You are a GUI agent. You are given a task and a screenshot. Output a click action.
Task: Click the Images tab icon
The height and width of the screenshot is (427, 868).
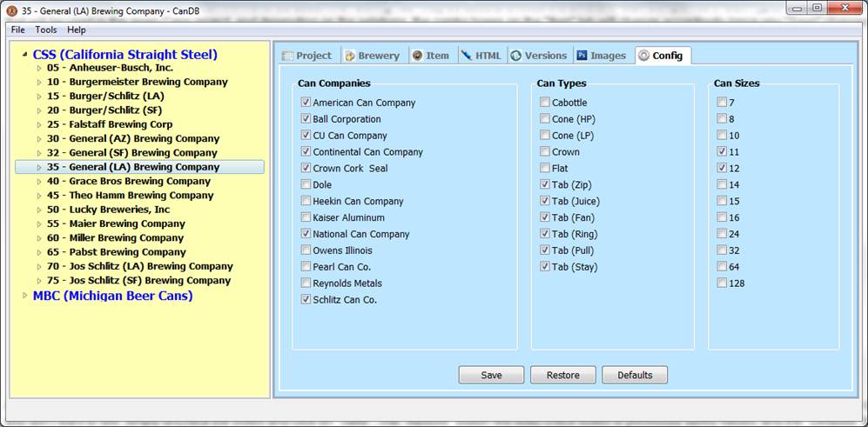(582, 56)
